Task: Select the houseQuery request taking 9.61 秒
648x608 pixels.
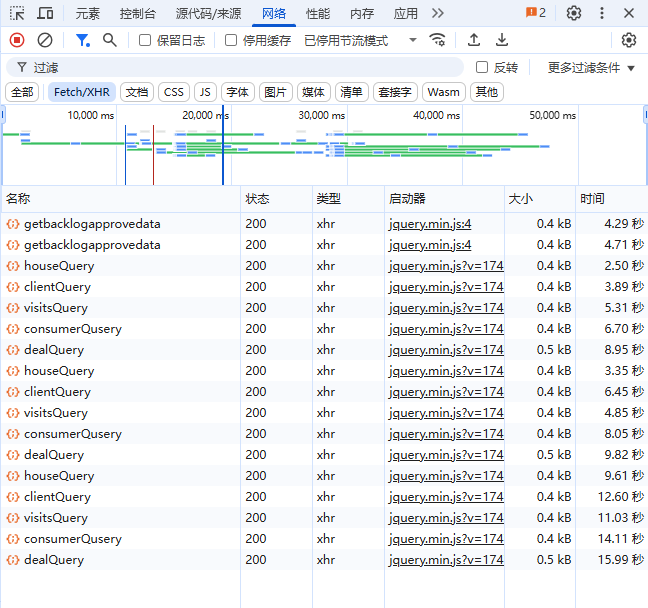Action: (324, 476)
